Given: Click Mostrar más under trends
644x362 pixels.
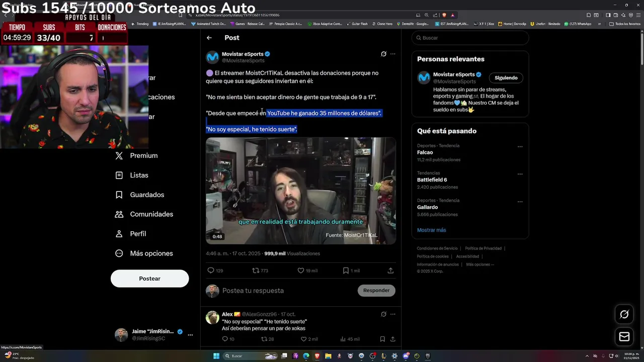Looking at the screenshot, I should (x=431, y=230).
